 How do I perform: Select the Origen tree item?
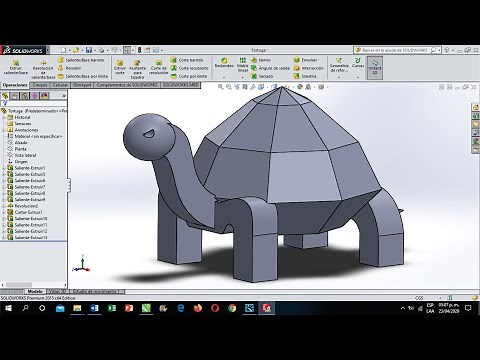18,162
